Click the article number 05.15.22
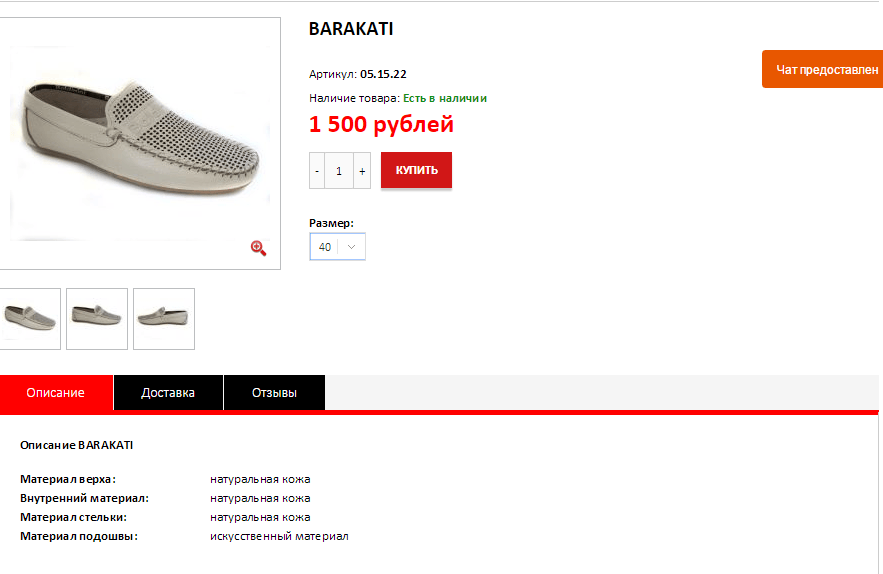Screen dimensions: 883x574 pos(383,74)
